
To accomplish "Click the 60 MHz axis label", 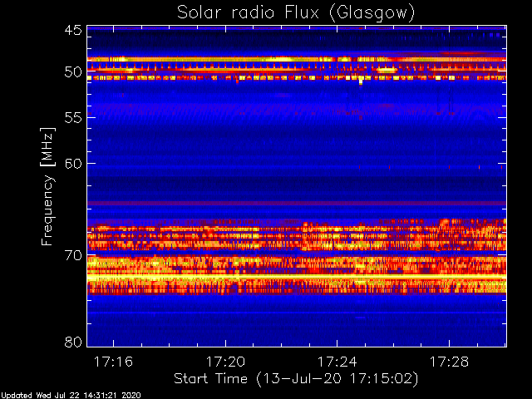I will [73, 164].
